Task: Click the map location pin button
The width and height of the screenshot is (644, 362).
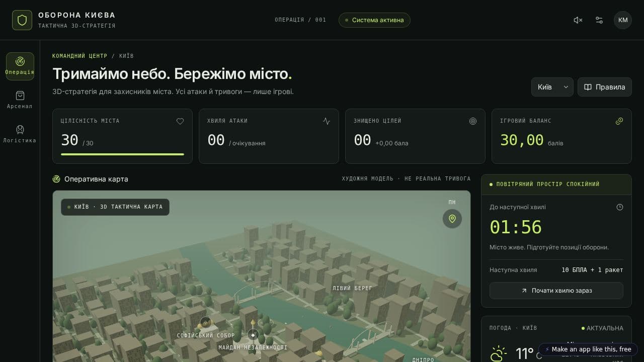Action: [452, 219]
